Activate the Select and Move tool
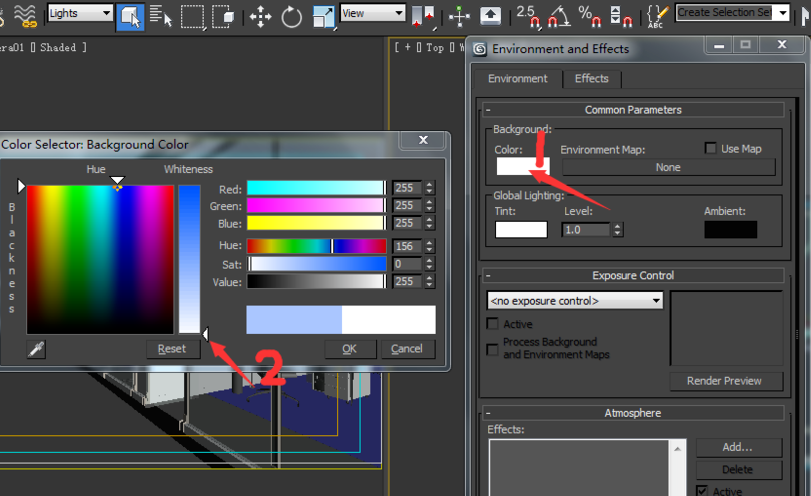Screen dimensions: 811x496 [x=260, y=17]
